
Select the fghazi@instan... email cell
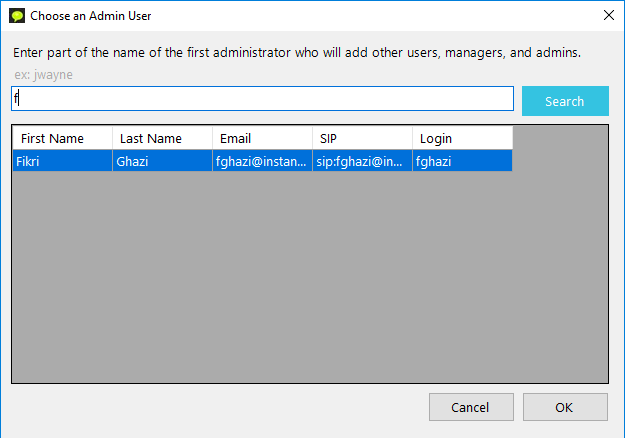coord(263,161)
